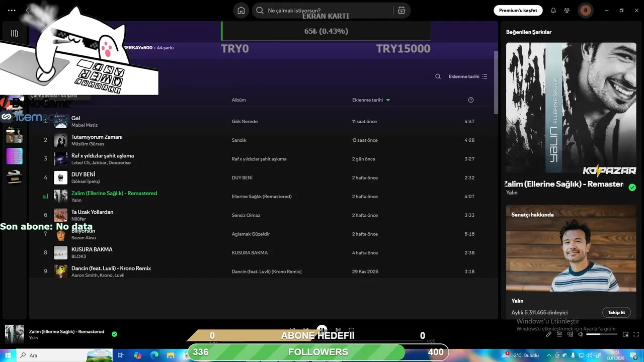This screenshot has height=362, width=644.
Task: Open song title in bottom player bar
Action: coord(66,331)
